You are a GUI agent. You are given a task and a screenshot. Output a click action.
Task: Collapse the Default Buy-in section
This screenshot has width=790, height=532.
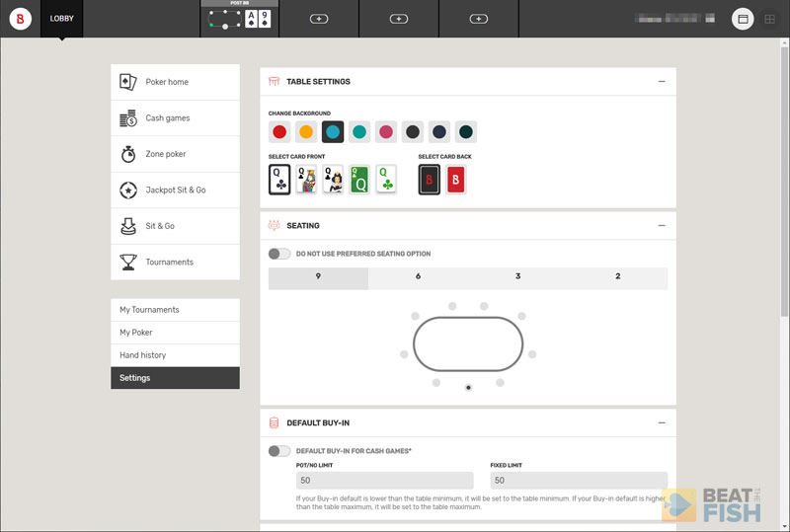tap(660, 422)
